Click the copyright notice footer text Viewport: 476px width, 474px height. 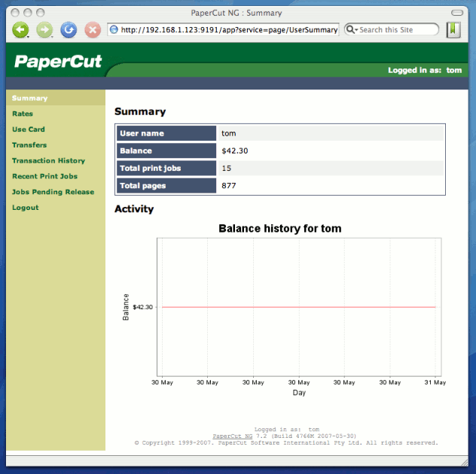pos(286,442)
